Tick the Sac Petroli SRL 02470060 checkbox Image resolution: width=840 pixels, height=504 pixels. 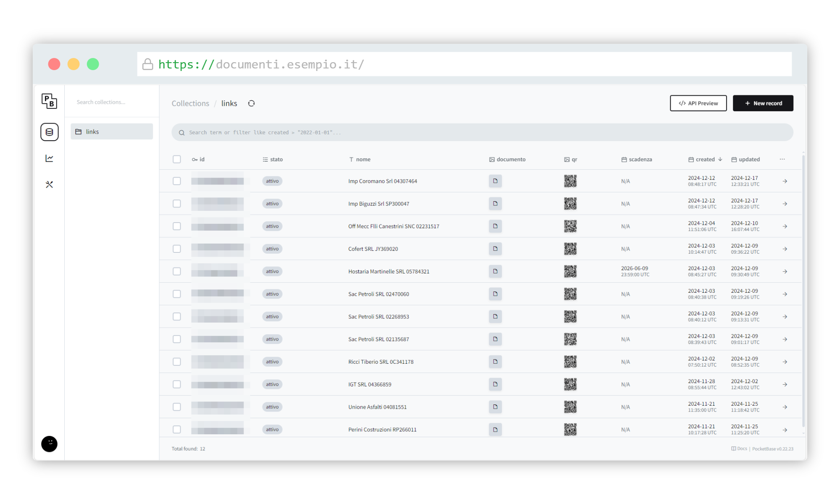(x=177, y=294)
